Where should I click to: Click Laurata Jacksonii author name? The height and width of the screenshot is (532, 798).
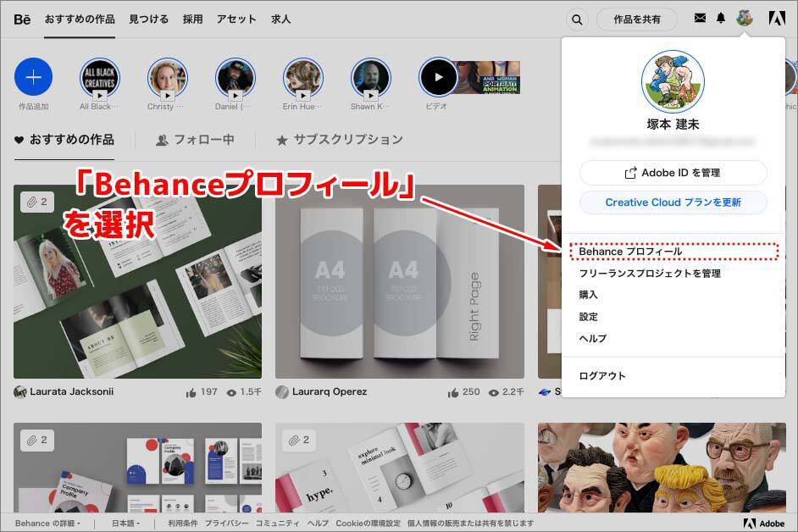tap(71, 392)
